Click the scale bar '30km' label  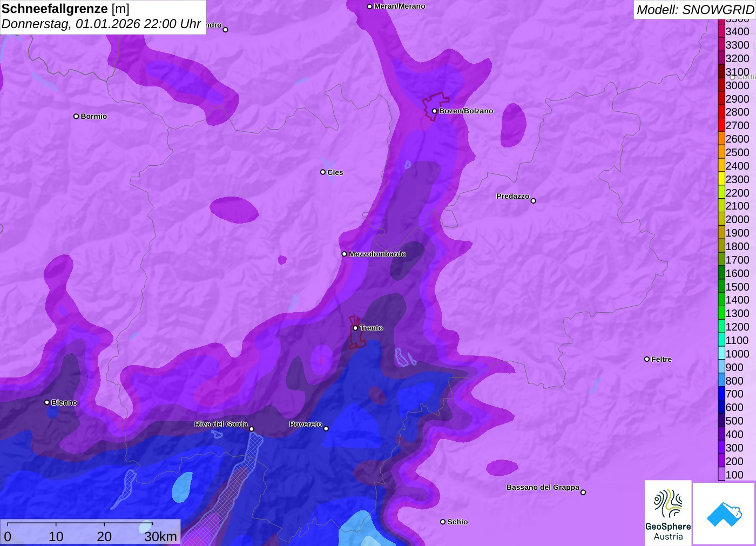pyautogui.click(x=160, y=536)
